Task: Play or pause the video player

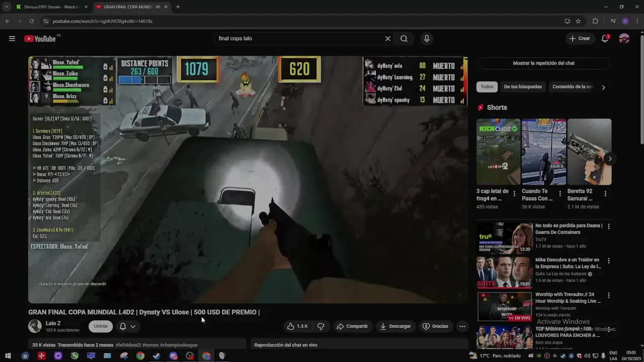Action: (x=248, y=179)
